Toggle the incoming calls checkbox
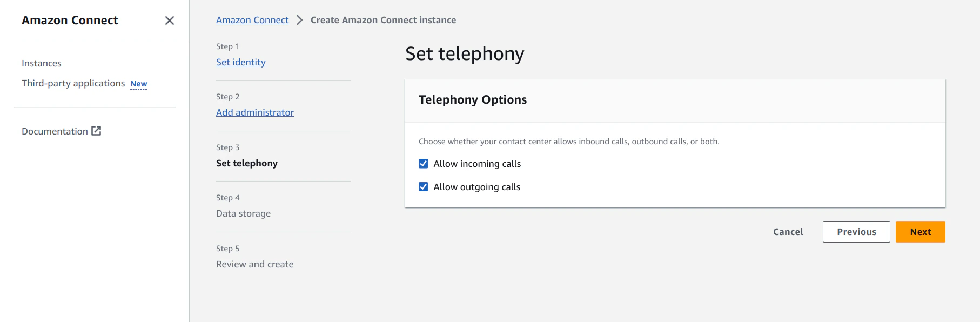This screenshot has width=980, height=322. click(x=423, y=163)
